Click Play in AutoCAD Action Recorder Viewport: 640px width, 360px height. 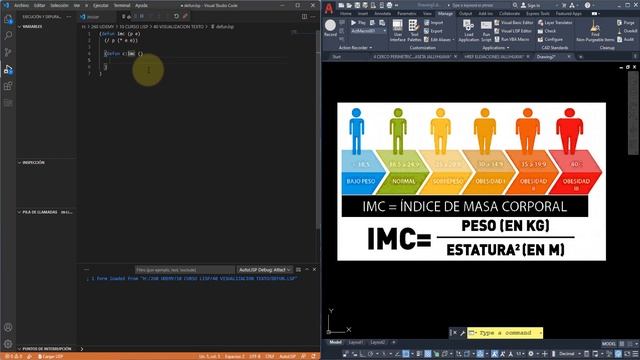pos(358,23)
